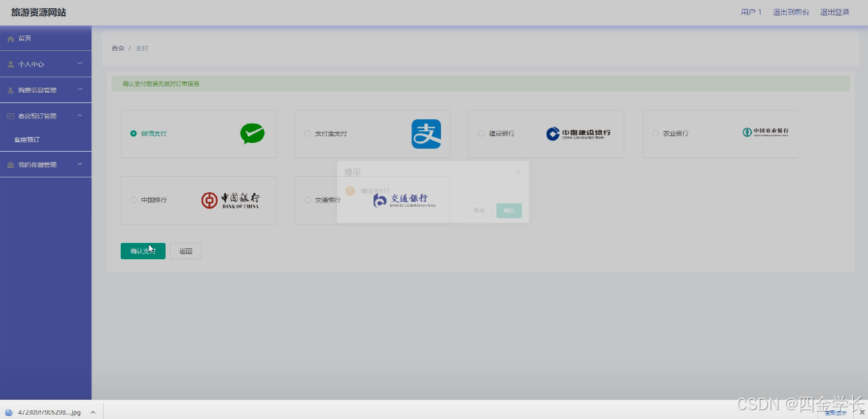Click the 支付 breadcrumb text

(x=141, y=49)
